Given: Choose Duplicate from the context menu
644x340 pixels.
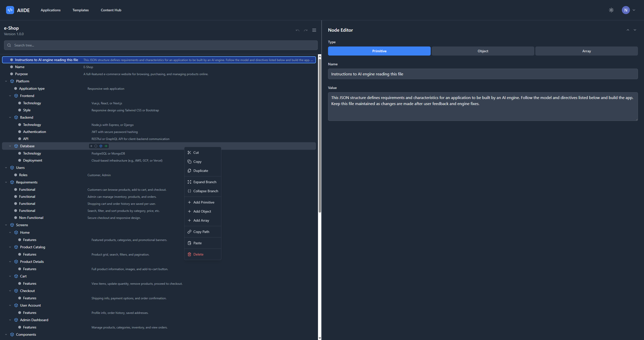Looking at the screenshot, I should click(x=200, y=171).
